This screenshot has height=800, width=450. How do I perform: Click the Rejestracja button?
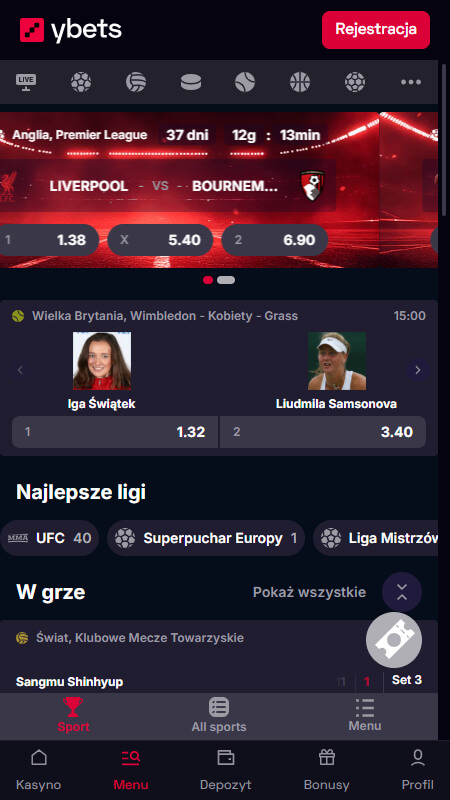point(376,30)
